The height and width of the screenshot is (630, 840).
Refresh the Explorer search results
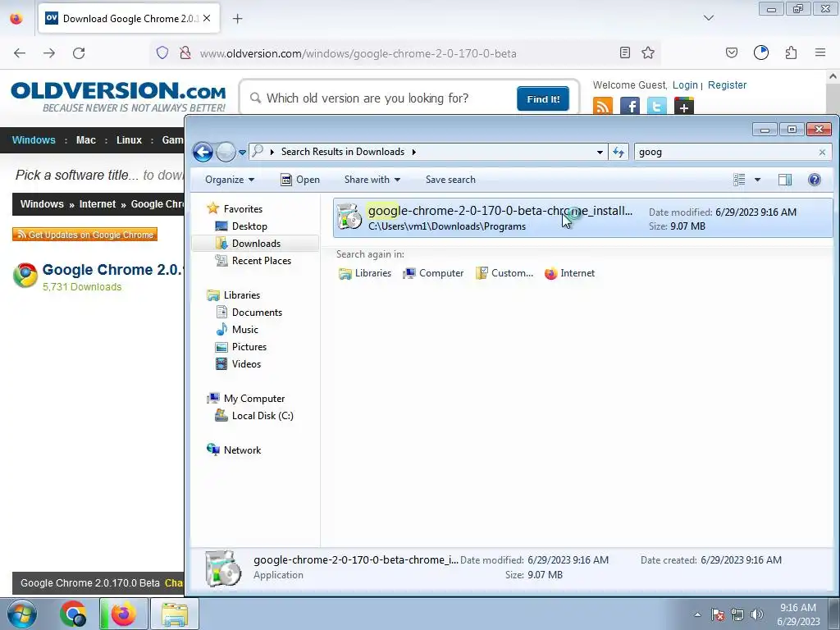click(x=619, y=152)
